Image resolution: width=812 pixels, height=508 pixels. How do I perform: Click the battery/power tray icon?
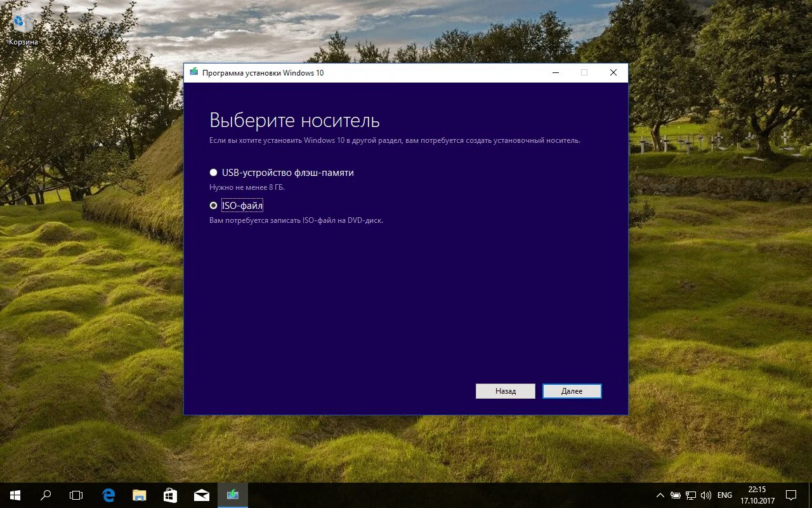click(676, 495)
